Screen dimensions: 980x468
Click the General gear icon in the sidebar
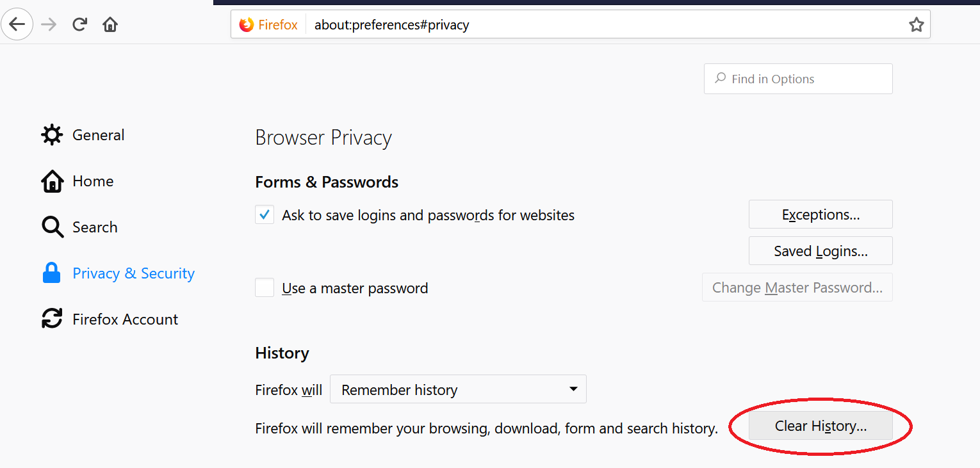click(x=52, y=135)
